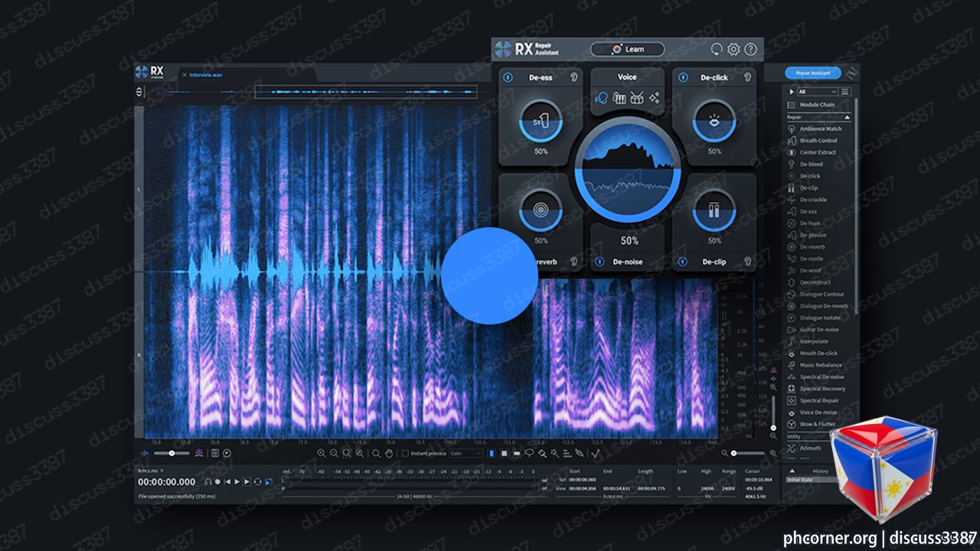Screen dimensions: 980x551
Task: Open De-plosive module
Action: [813, 235]
